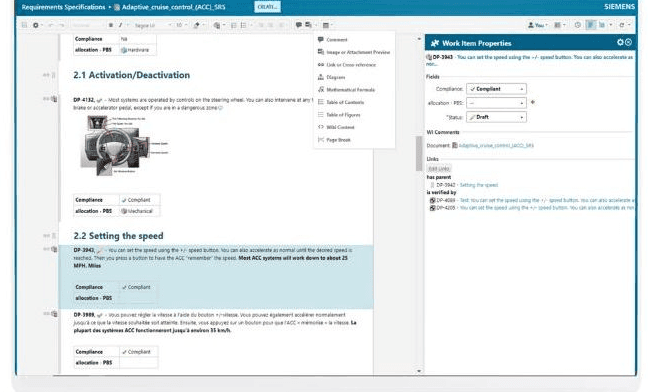Viewport: 648px width, 392px height.
Task: Click the steering wheel image in document
Action: [124, 145]
